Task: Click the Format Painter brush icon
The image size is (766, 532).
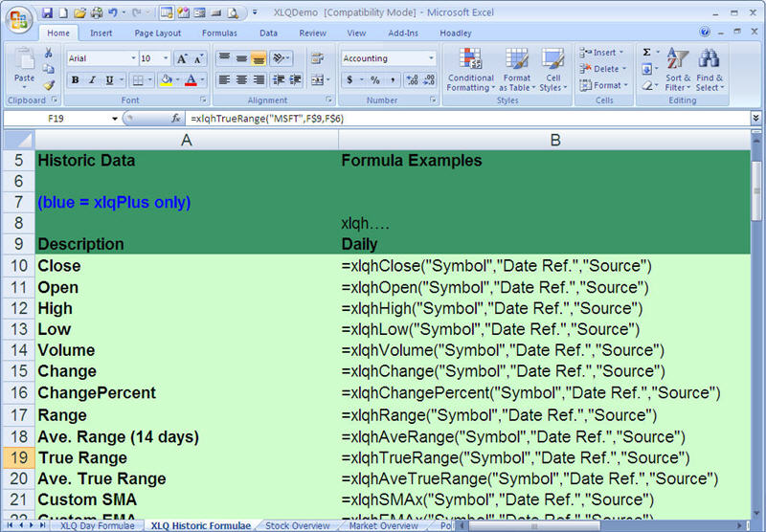Action: (x=49, y=85)
